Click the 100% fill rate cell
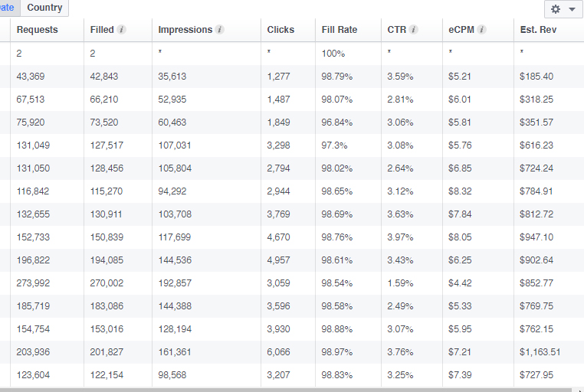 coord(333,54)
